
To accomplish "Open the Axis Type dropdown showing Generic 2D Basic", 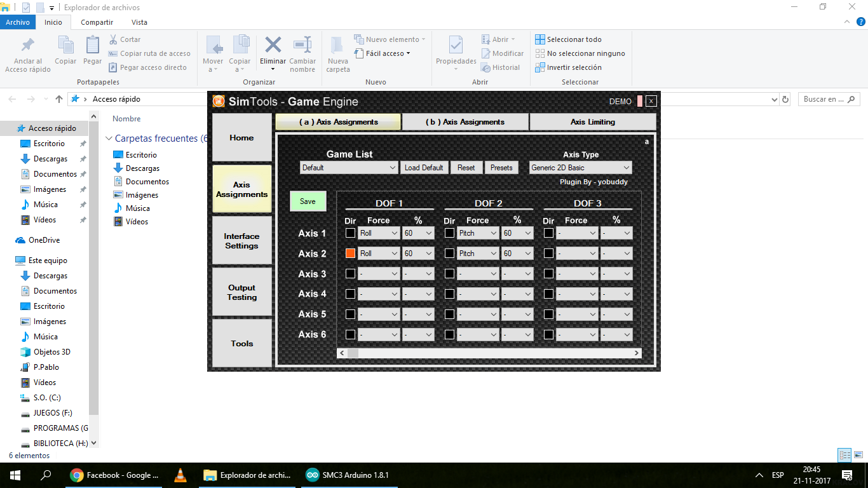I will point(581,168).
